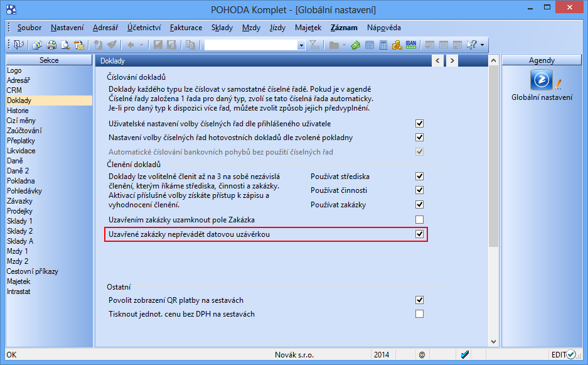588x365 pixels.
Task: Toggle číselných řad hotovostních dokladů checkbox
Action: pyautogui.click(x=419, y=138)
